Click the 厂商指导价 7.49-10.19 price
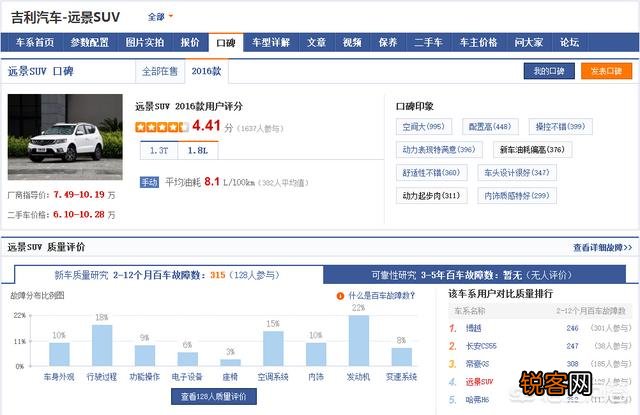The image size is (640, 415). [79, 195]
